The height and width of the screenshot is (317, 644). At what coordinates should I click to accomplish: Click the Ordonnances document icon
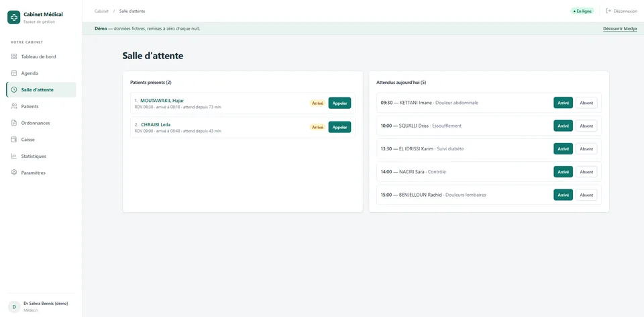point(13,123)
